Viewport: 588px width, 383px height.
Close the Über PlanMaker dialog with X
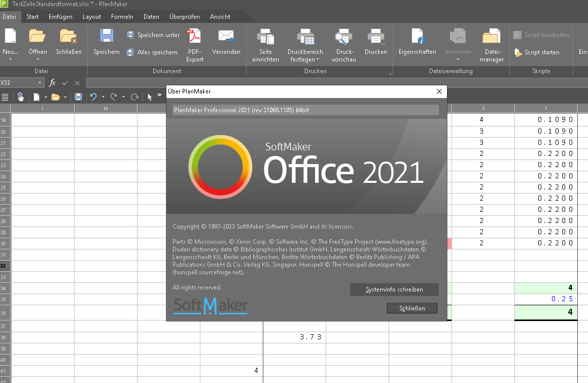click(x=439, y=91)
